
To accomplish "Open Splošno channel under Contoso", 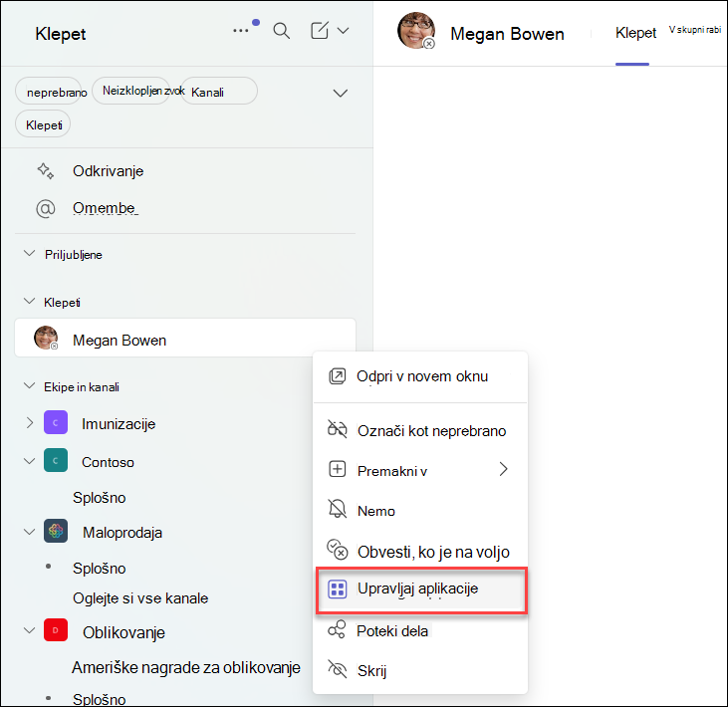I will tap(99, 497).
